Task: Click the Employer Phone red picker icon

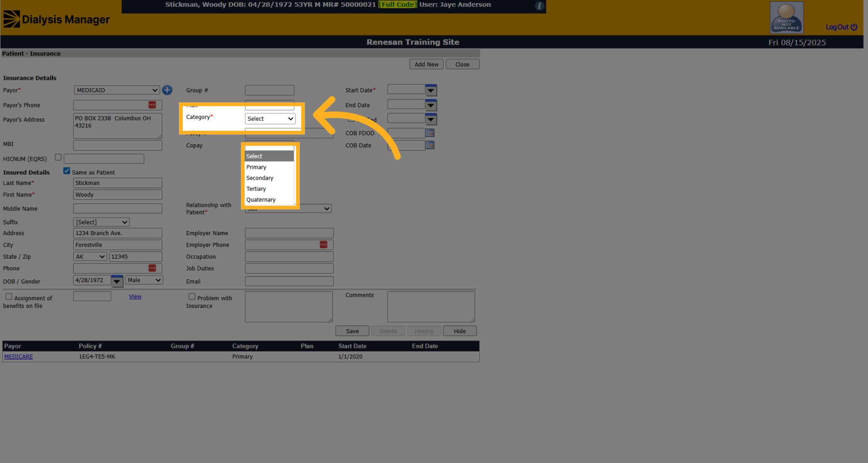Action: [x=323, y=245]
